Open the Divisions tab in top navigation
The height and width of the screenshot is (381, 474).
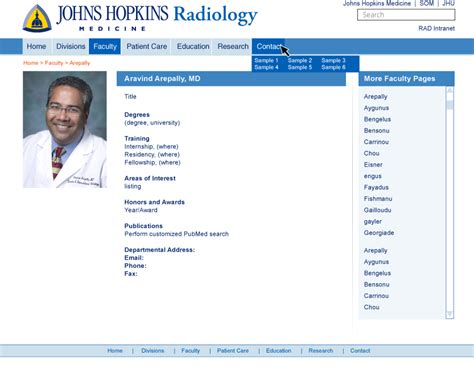[71, 46]
